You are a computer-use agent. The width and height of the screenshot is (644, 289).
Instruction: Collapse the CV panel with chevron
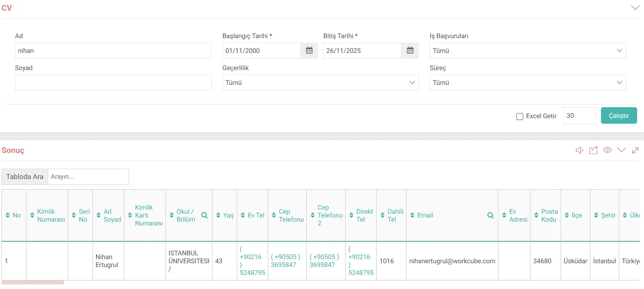635,8
